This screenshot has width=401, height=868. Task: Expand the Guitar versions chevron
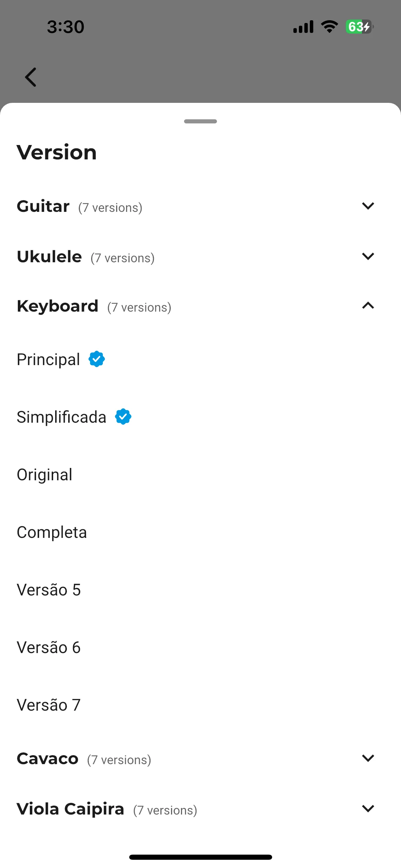coord(368,206)
